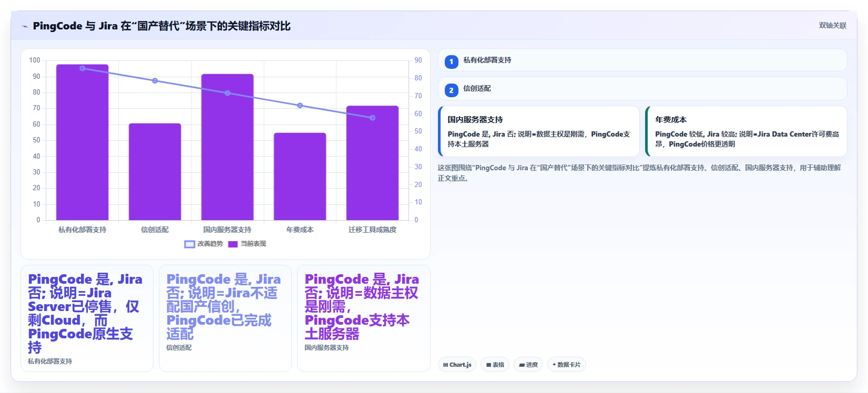The image size is (868, 393).
Task: Click trend line point above 信创适配
Action: coord(155,81)
